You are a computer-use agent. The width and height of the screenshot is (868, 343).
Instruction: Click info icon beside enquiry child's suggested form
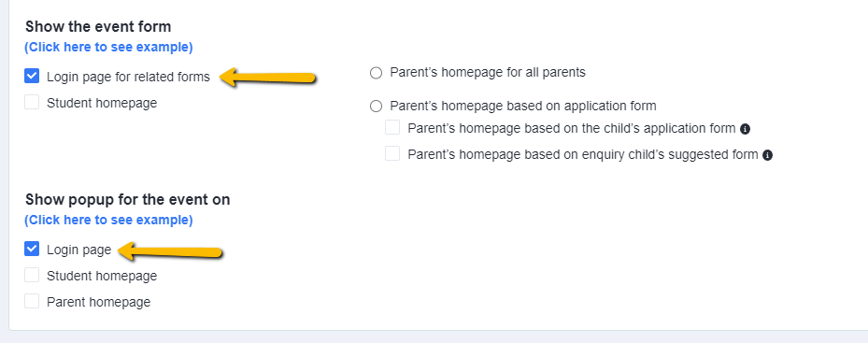[x=767, y=155]
